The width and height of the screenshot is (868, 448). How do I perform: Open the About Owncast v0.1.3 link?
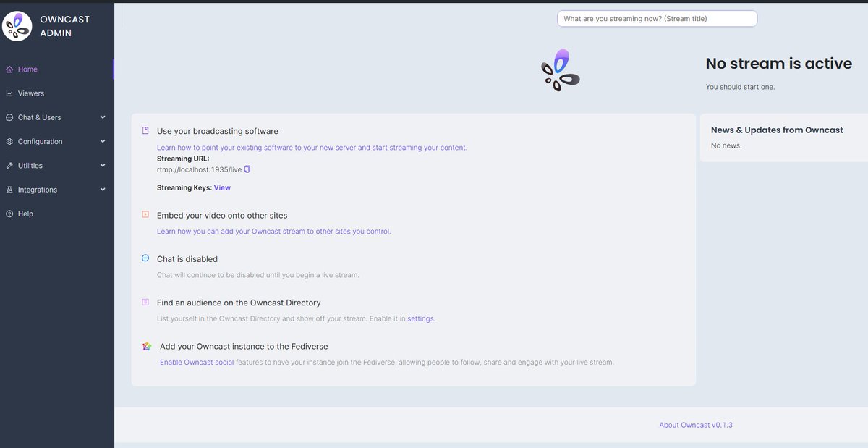tap(696, 425)
